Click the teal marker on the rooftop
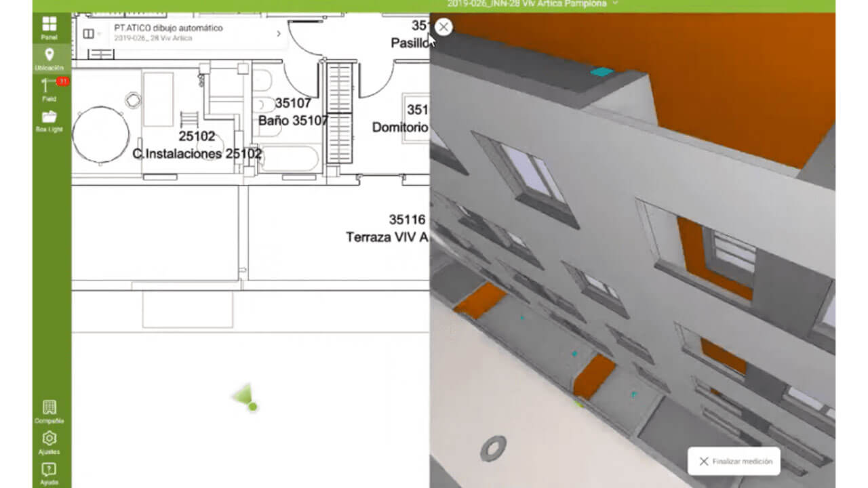 (601, 72)
